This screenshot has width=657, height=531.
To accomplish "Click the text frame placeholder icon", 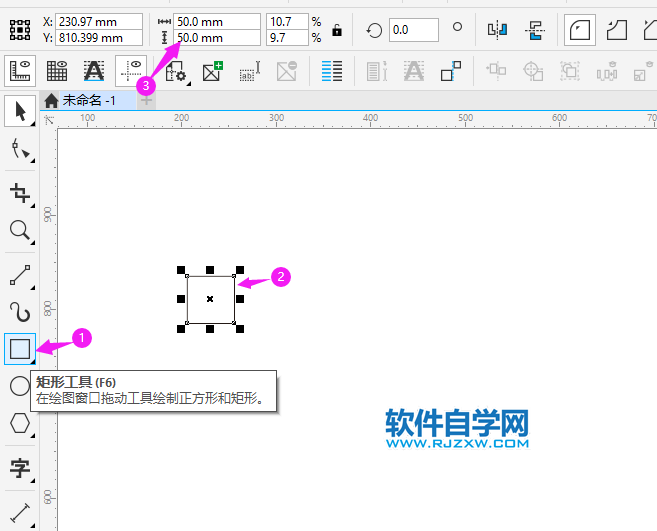I will tap(250, 71).
